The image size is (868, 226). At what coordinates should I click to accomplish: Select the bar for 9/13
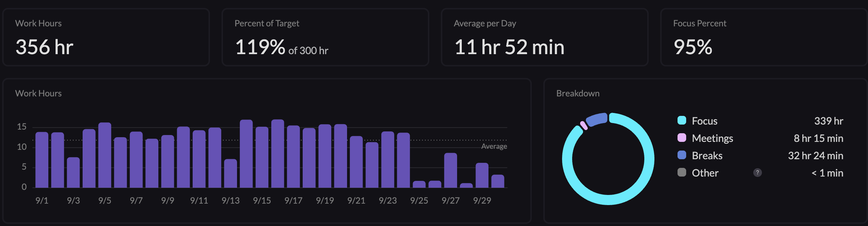pyautogui.click(x=231, y=173)
